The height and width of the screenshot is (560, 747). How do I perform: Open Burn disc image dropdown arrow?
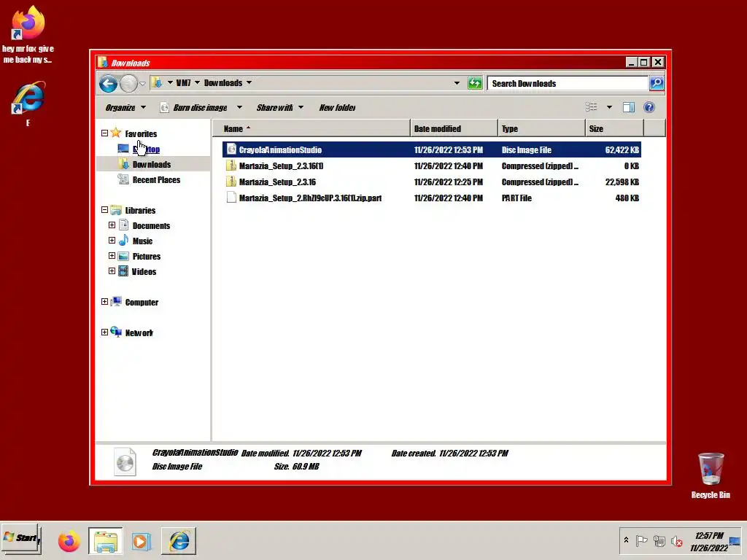pos(239,108)
